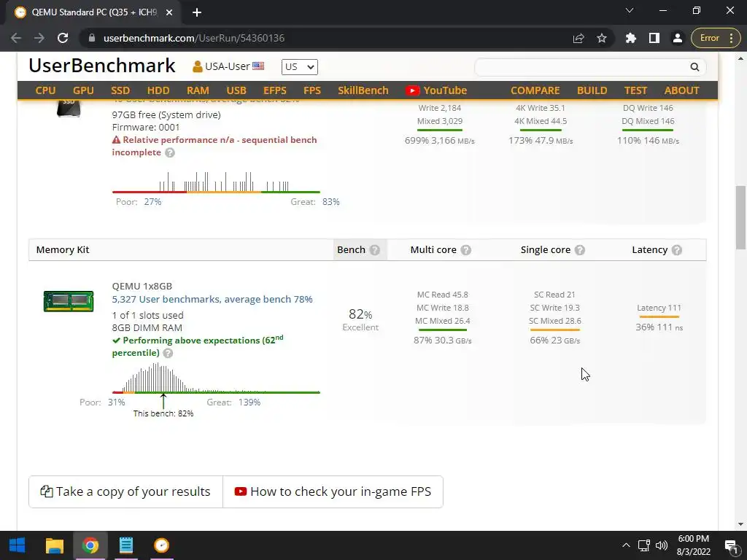Image resolution: width=747 pixels, height=560 pixels.
Task: Click the Memory Kit column header
Action: (63, 250)
